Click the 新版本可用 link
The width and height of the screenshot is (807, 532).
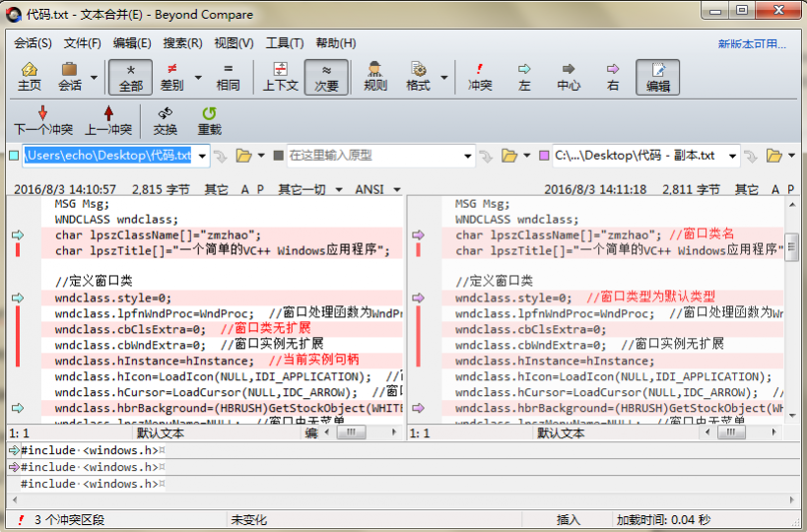[x=752, y=44]
